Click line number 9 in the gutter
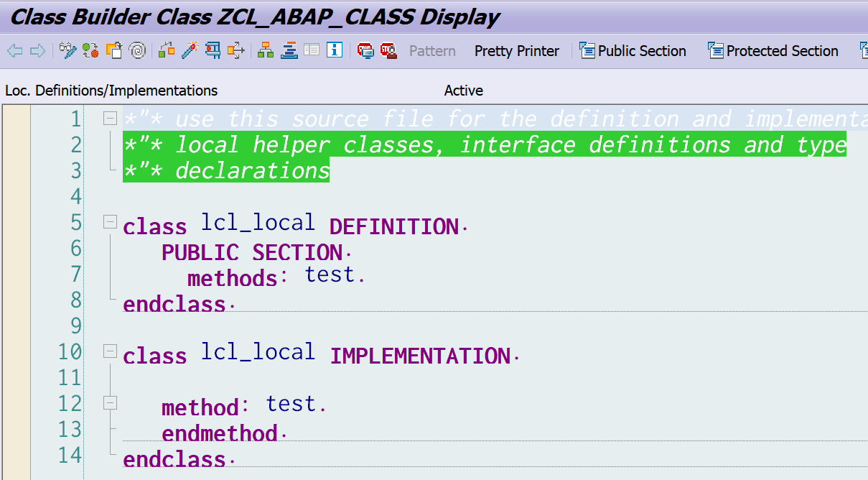The image size is (868, 480). click(x=76, y=326)
